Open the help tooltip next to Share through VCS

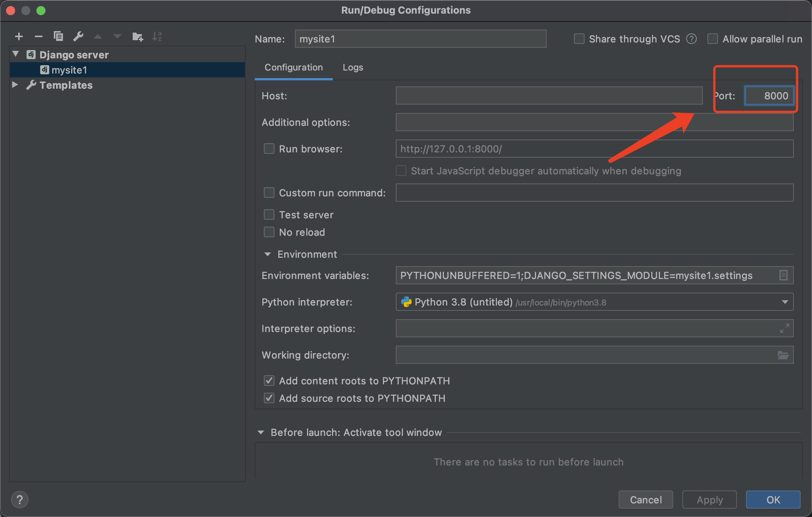click(691, 39)
